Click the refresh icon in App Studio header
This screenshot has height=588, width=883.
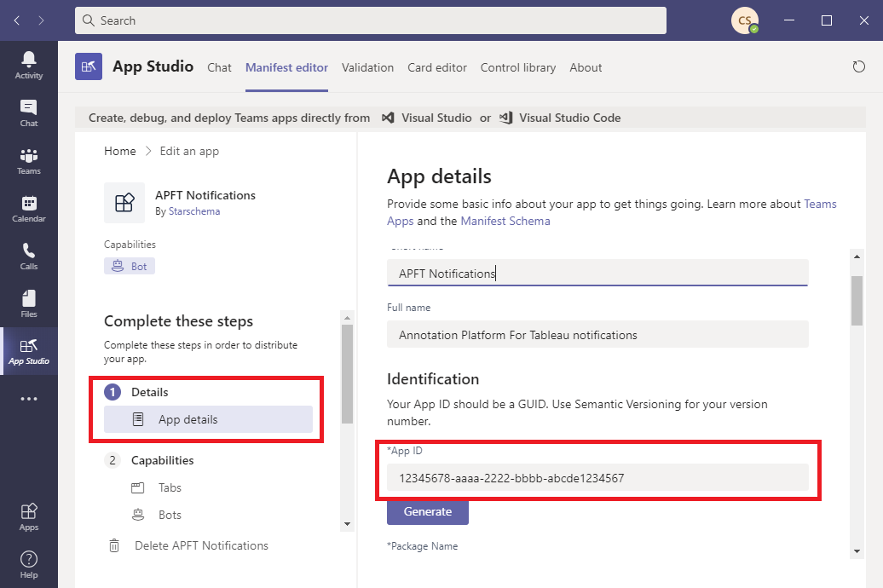pyautogui.click(x=858, y=67)
